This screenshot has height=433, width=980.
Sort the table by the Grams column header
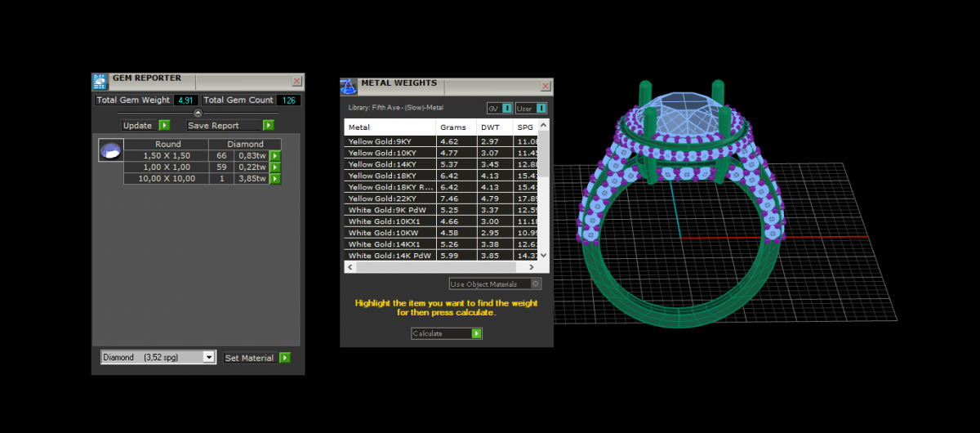point(453,127)
